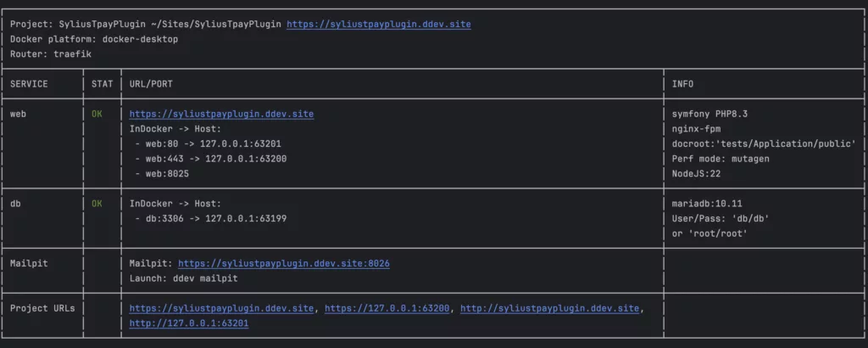
Task: Click the STAT column header
Action: pos(103,84)
